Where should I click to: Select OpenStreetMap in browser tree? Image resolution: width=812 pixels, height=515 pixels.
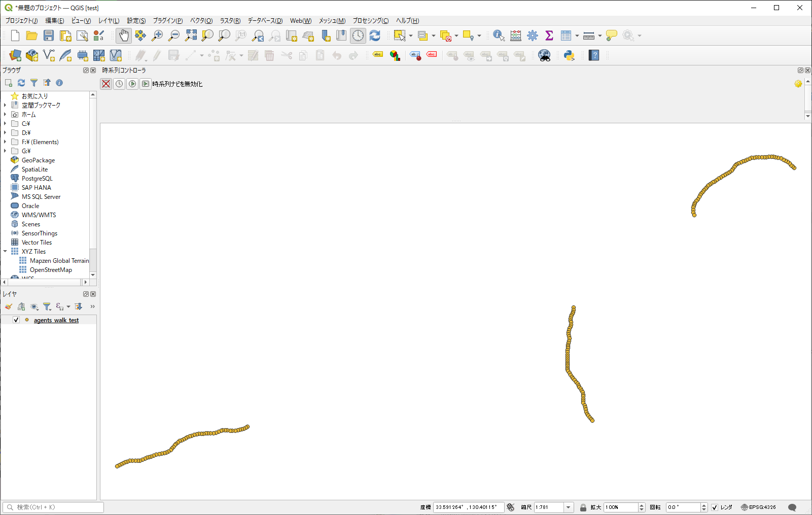coord(51,270)
